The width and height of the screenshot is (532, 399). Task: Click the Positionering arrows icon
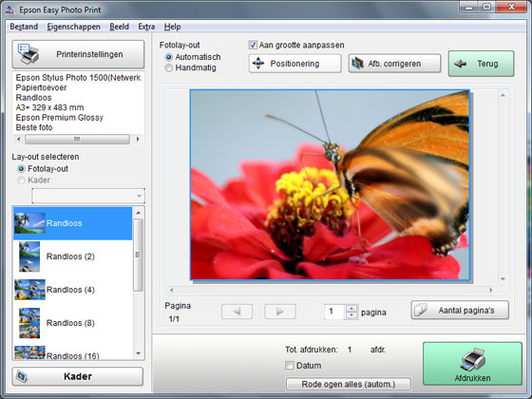258,64
